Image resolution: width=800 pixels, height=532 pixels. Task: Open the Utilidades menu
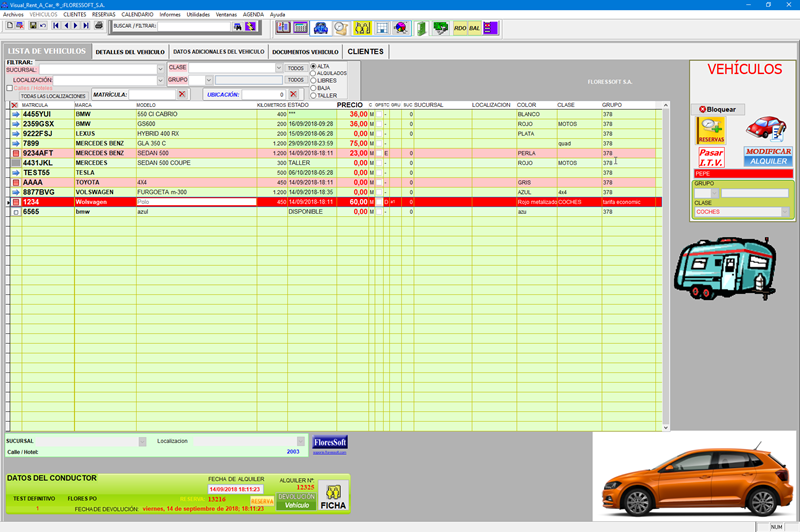[198, 14]
